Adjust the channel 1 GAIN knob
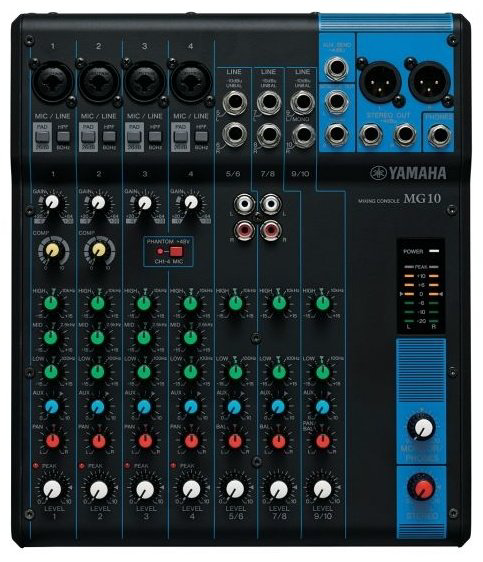 pos(52,203)
